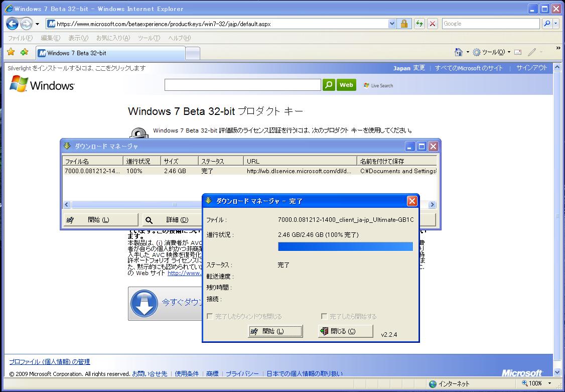Toggle 完了したらウィンドウを閉じる checkbox
The image size is (565, 392).
(209, 316)
